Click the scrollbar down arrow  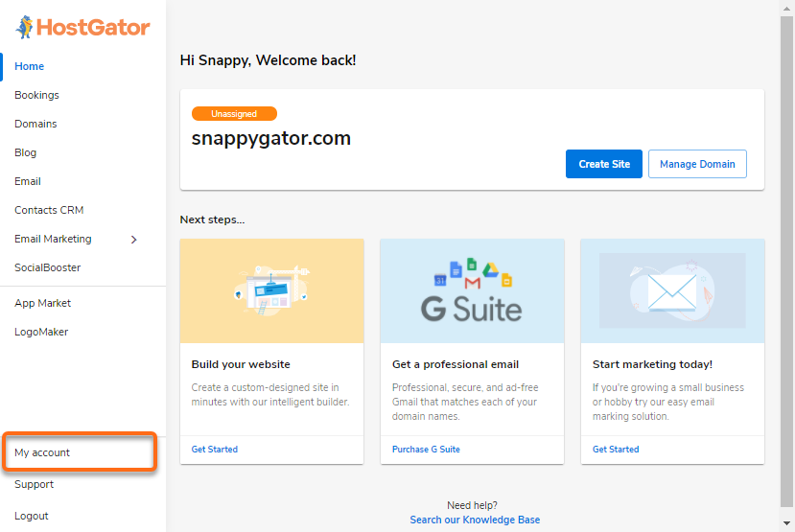787,522
